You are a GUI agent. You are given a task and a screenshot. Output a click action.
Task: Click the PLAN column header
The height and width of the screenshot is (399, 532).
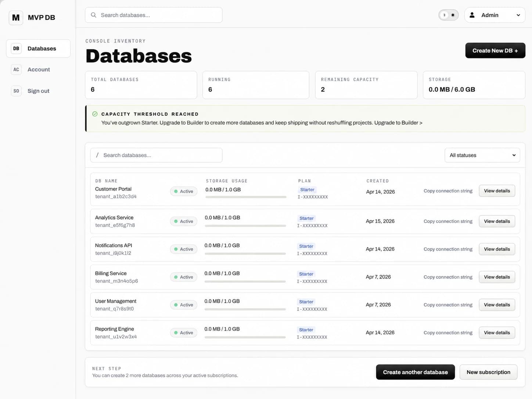(305, 181)
